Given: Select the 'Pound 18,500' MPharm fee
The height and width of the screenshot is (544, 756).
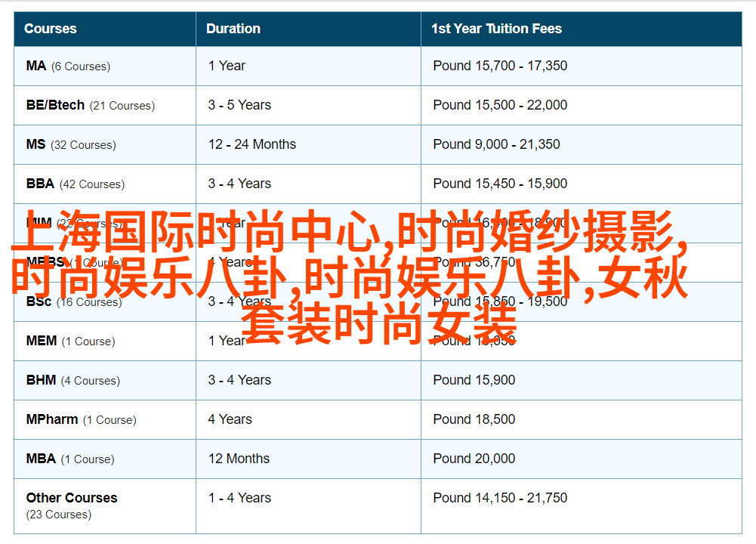Looking at the screenshot, I should (x=474, y=419).
